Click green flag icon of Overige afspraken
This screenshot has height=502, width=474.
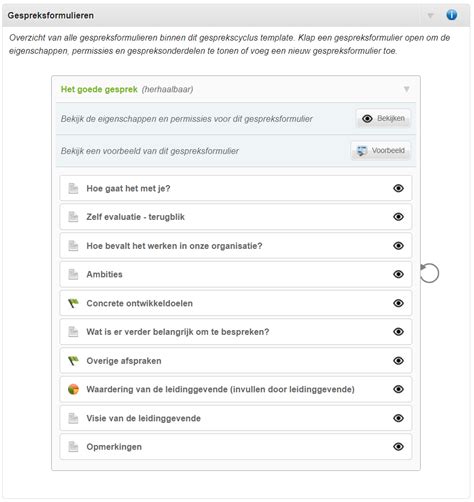[73, 361]
